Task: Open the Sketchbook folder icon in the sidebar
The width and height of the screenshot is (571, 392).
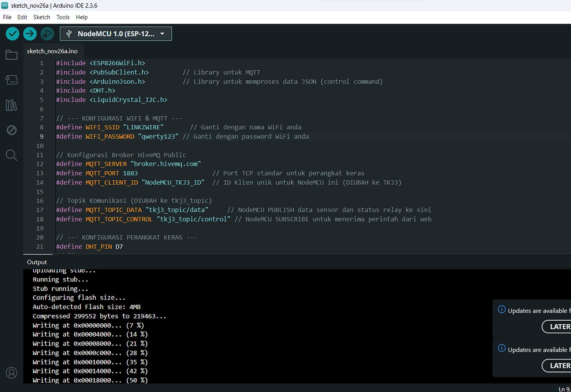Action: [x=11, y=55]
